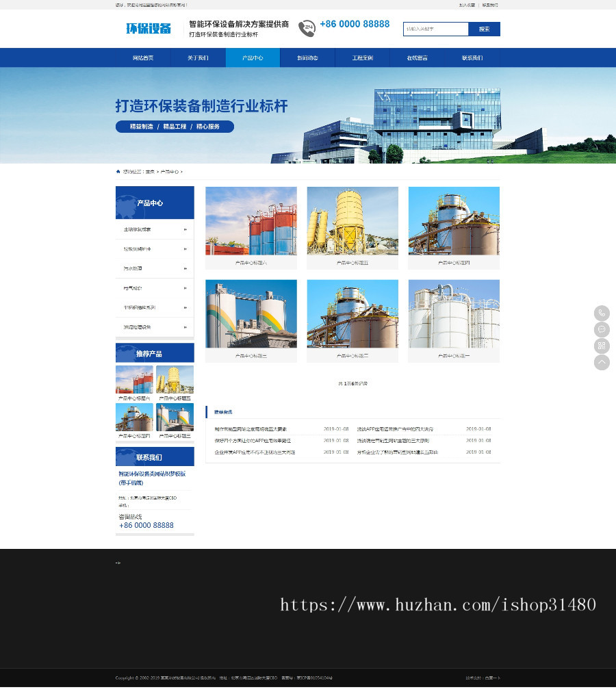Open the 工程案例 menu item

click(x=361, y=58)
